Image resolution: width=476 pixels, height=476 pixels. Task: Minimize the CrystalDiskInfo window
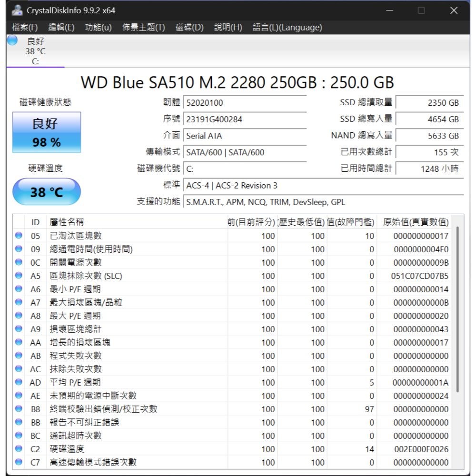[389, 10]
